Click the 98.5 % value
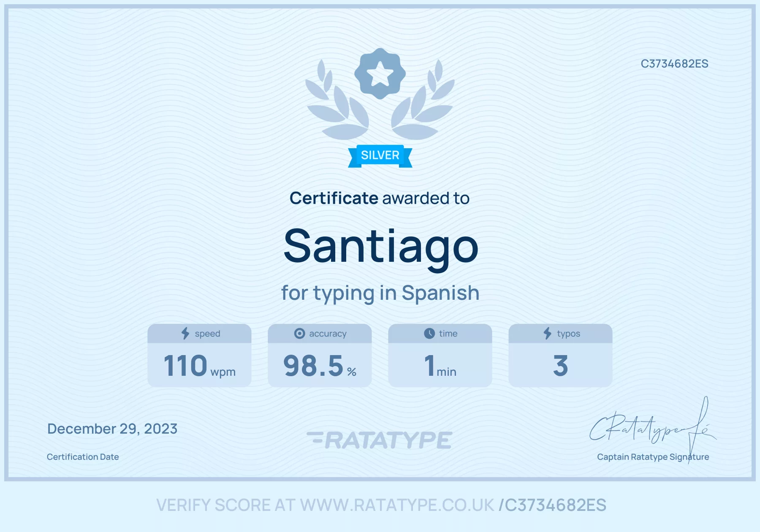This screenshot has height=532, width=760. [320, 366]
